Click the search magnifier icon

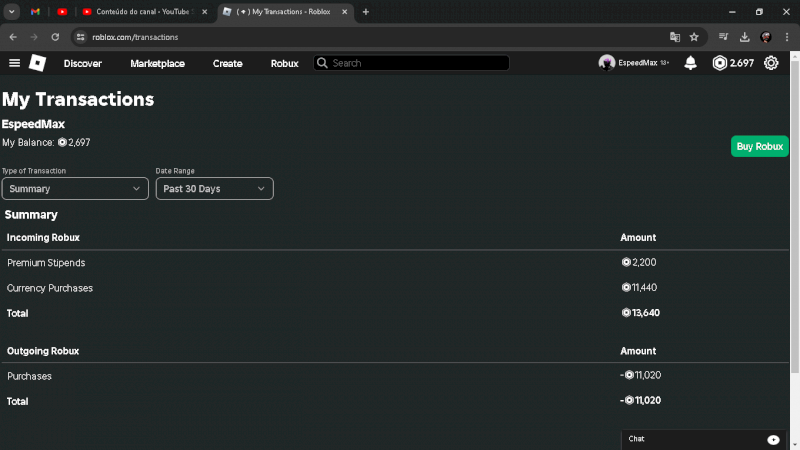tap(322, 63)
